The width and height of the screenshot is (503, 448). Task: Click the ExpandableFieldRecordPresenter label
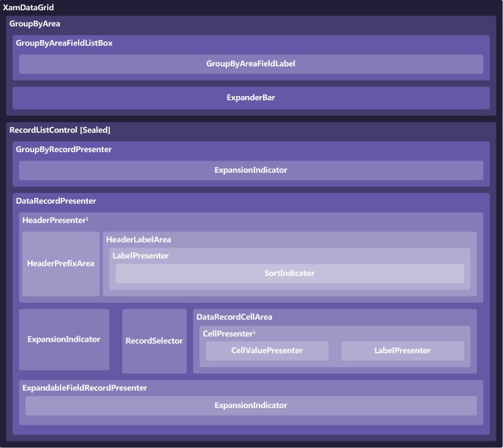[84, 388]
